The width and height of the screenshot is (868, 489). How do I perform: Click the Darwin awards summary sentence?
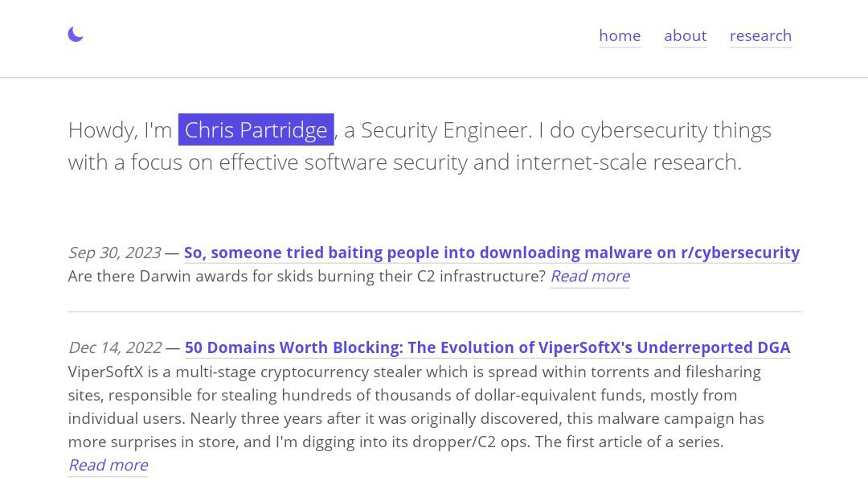tap(307, 276)
